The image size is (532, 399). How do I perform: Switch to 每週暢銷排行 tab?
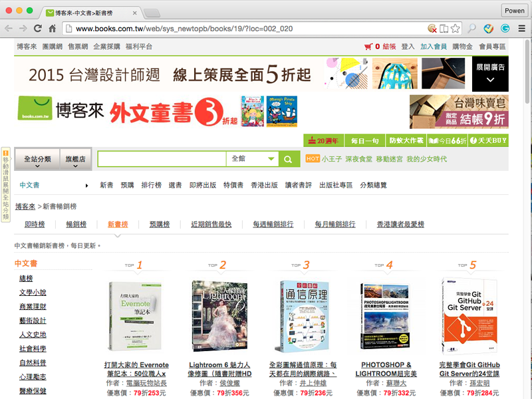pos(273,224)
